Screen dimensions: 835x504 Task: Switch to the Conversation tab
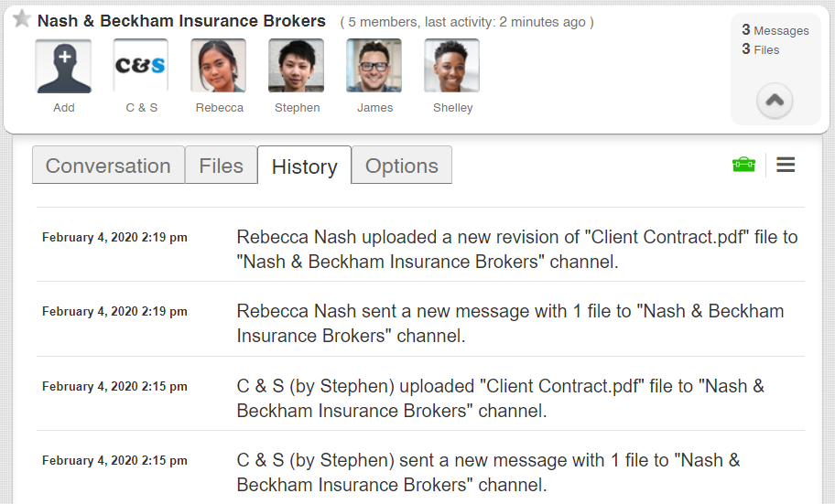[108, 166]
